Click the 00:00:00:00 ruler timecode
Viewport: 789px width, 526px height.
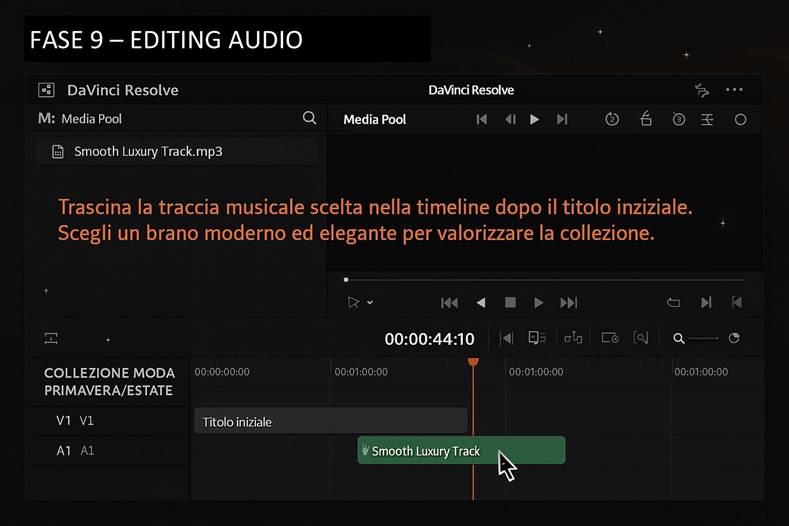point(222,372)
